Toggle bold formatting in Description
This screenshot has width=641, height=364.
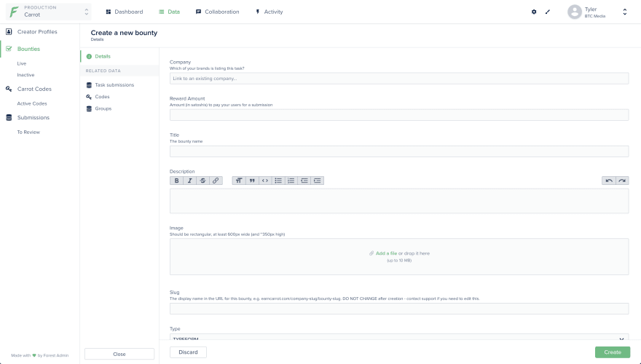click(176, 181)
